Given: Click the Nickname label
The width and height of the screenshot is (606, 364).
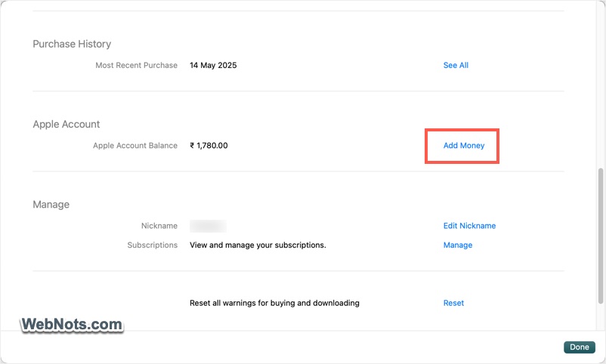Looking at the screenshot, I should coord(159,226).
